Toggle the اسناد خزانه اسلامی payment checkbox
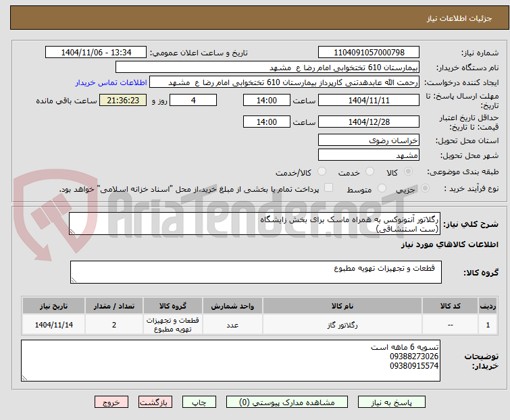The image size is (510, 420). tap(329, 188)
